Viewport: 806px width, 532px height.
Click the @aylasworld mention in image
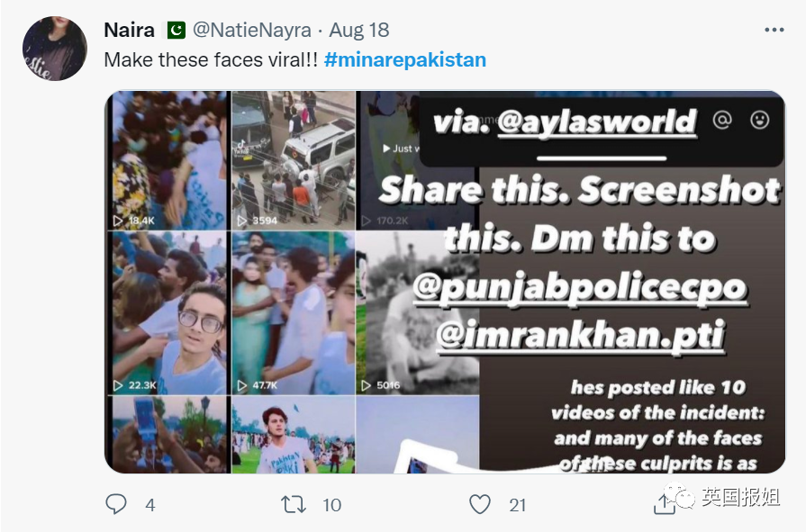tap(596, 122)
